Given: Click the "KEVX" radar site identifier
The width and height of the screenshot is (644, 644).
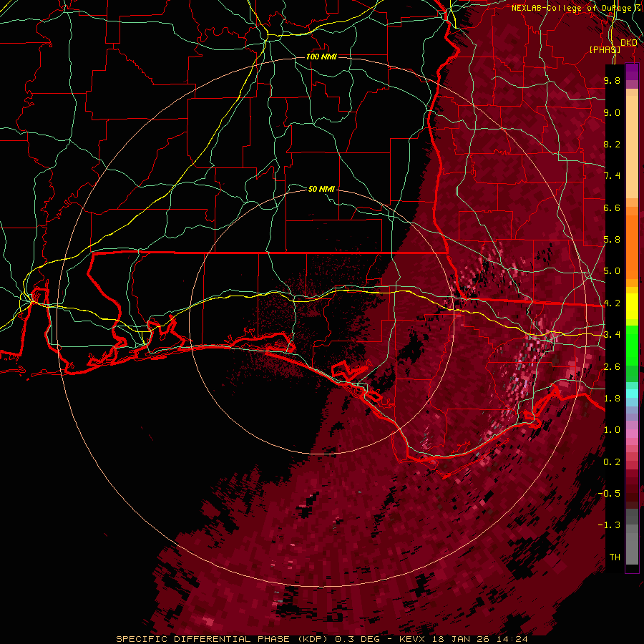Looking at the screenshot, I should pyautogui.click(x=412, y=639).
